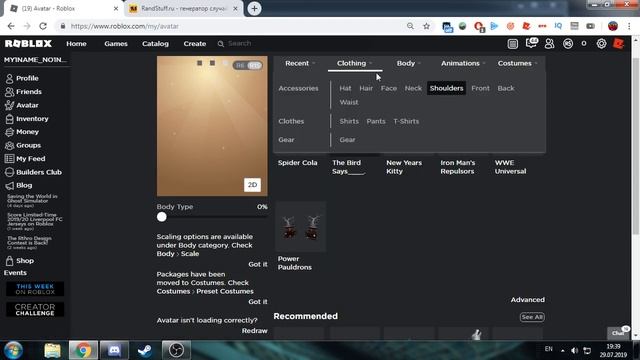Viewport: 640px width, 360px height.
Task: Click Redraw avatar link
Action: pyautogui.click(x=254, y=331)
